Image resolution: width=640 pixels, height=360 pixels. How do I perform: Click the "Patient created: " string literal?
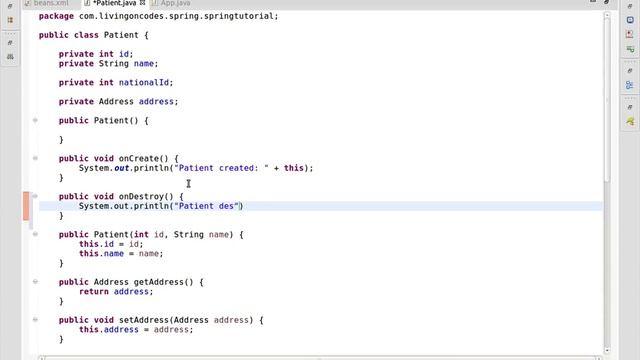coord(222,168)
